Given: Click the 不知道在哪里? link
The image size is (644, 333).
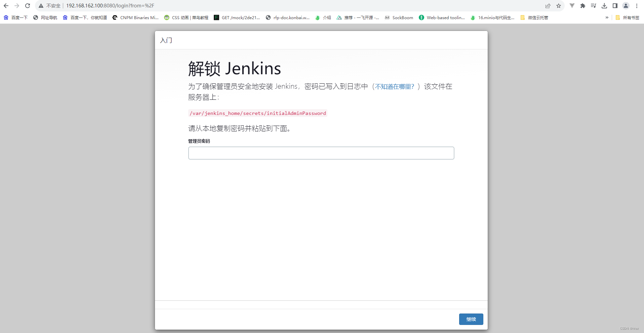Looking at the screenshot, I should (395, 87).
